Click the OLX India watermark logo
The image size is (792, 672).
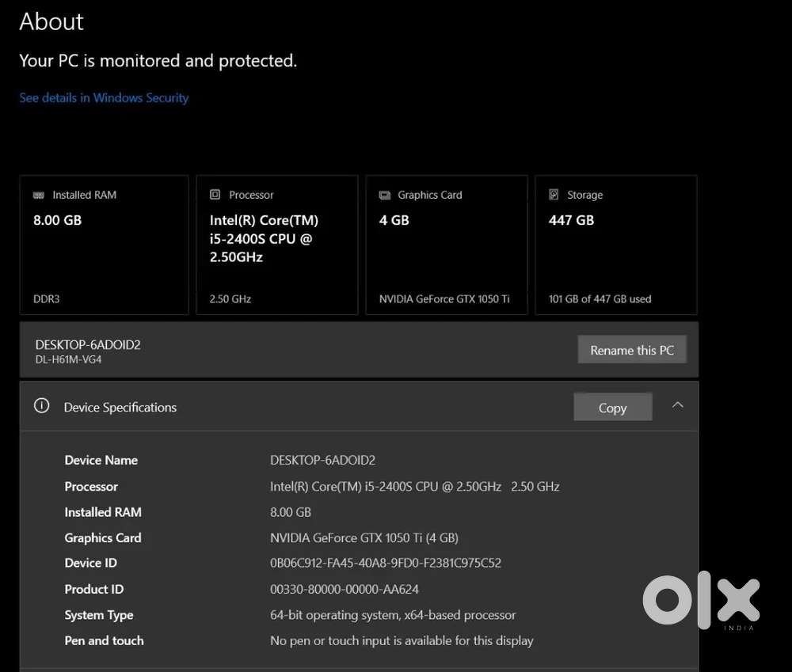pos(700,602)
